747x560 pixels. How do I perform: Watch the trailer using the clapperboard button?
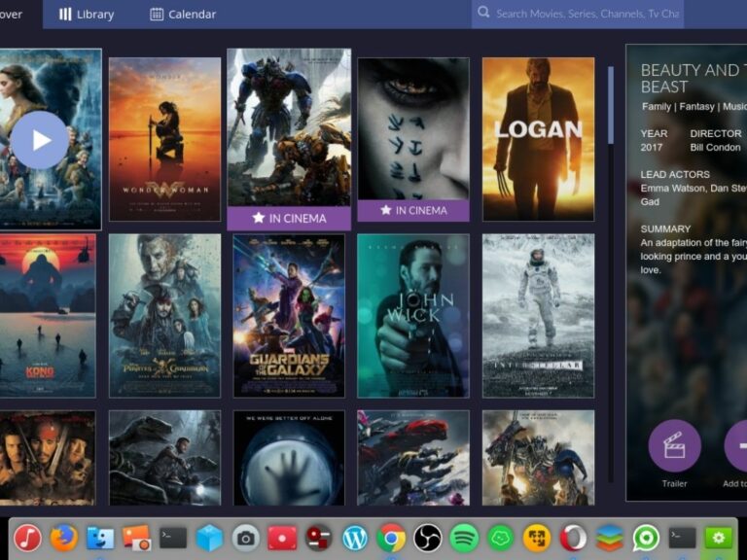674,446
